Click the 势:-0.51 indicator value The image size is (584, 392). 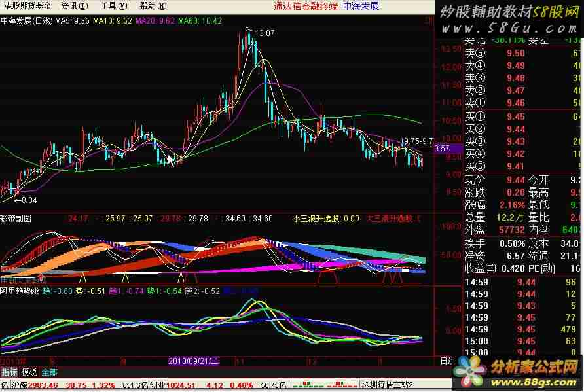(90, 291)
